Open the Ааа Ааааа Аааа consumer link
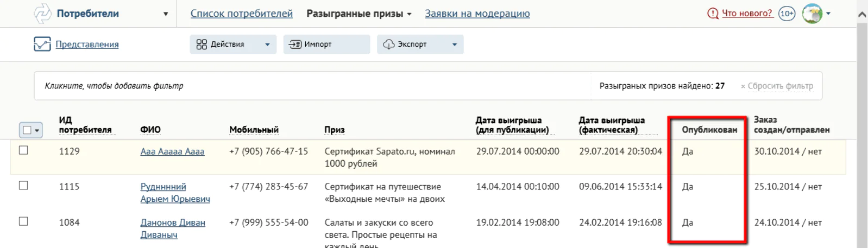The width and height of the screenshot is (868, 248). pyautogui.click(x=172, y=151)
